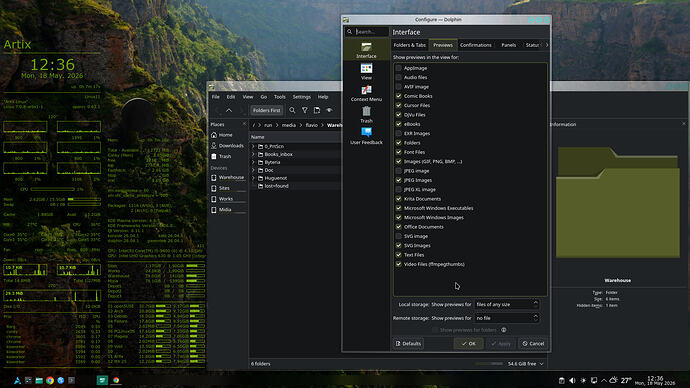This screenshot has width=690, height=388.
Task: Open the Tools menu in Dolphin
Action: tap(279, 97)
